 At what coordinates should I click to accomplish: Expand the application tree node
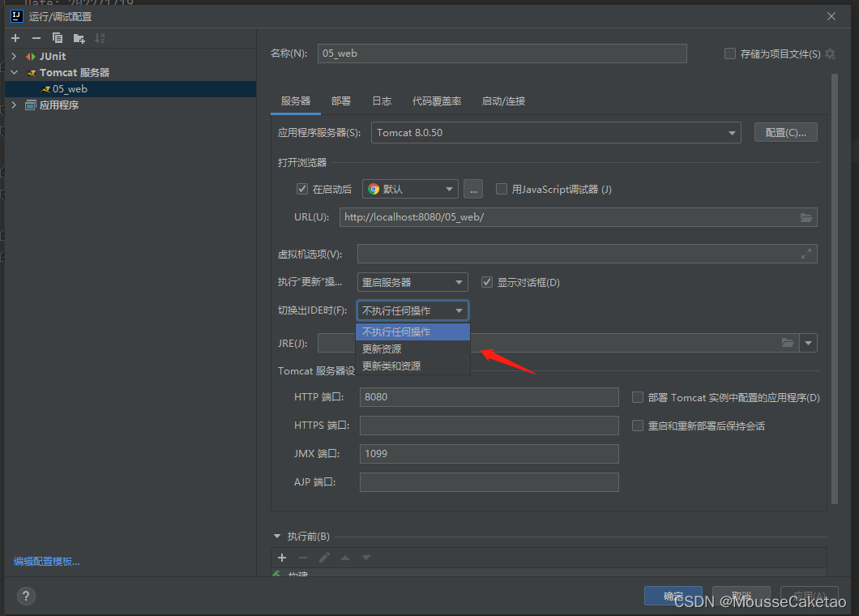[x=15, y=105]
